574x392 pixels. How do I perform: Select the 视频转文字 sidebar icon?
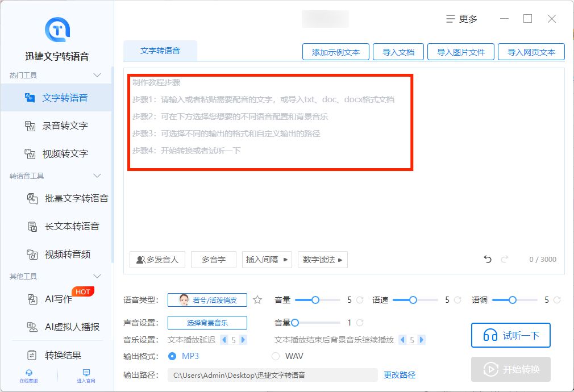[30, 154]
